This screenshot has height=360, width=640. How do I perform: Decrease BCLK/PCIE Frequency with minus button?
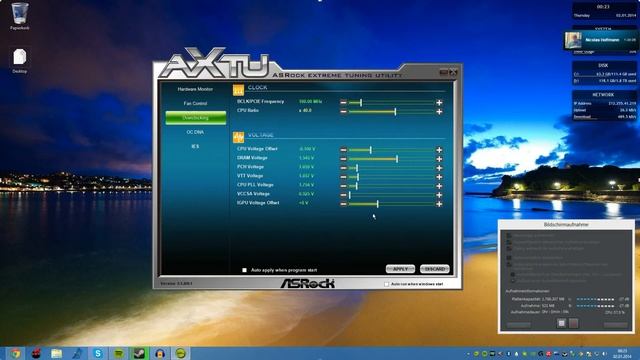point(343,102)
